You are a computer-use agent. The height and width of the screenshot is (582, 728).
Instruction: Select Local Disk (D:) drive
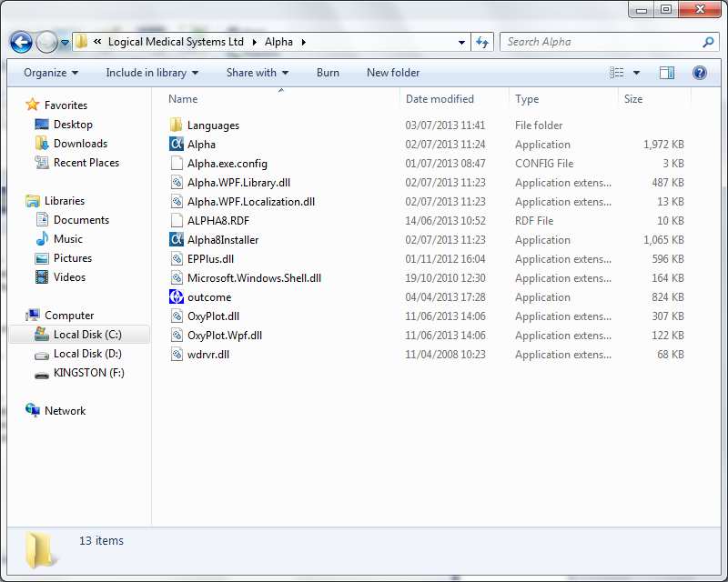pyautogui.click(x=87, y=353)
